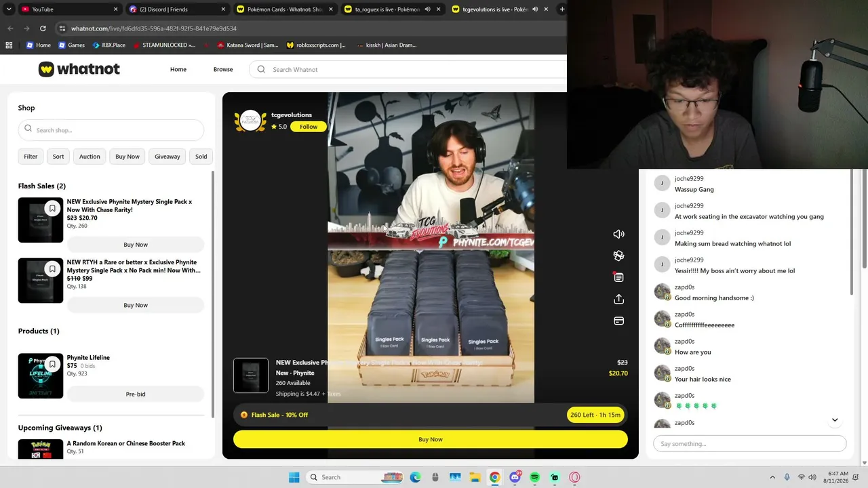Image resolution: width=868 pixels, height=488 pixels.
Task: Open the robloxscripts.com bookmark
Action: tap(315, 45)
